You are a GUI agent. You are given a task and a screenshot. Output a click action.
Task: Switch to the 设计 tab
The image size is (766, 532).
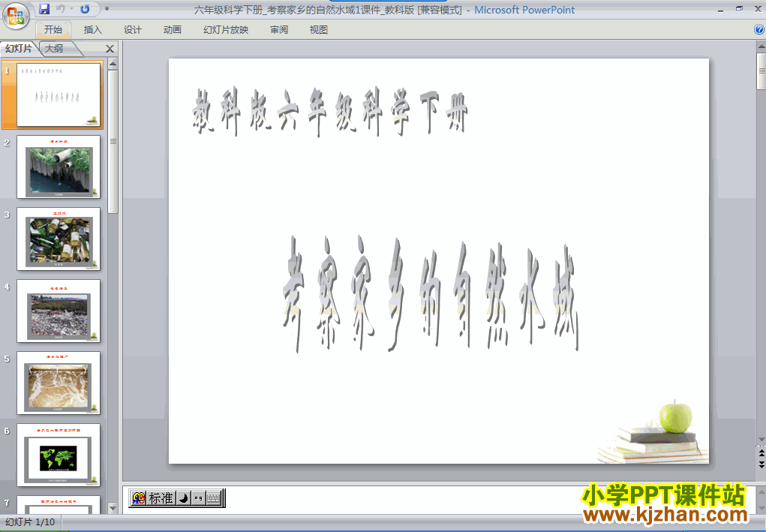coord(132,30)
